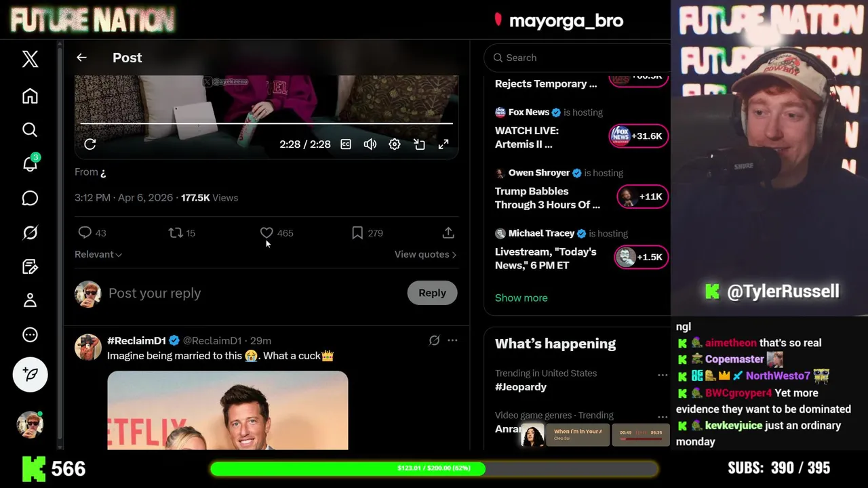Click the +11K listener badge
The width and height of the screenshot is (868, 488).
tap(642, 197)
